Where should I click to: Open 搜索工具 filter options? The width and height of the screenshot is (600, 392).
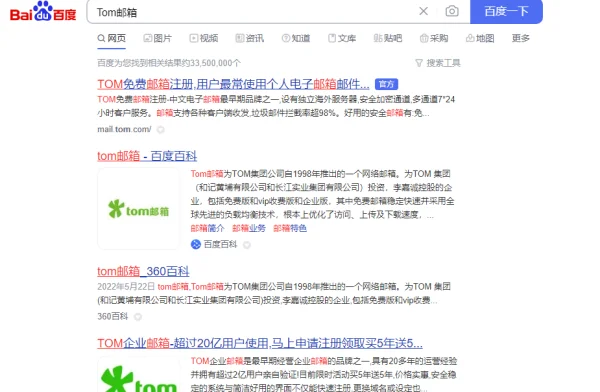pos(438,63)
